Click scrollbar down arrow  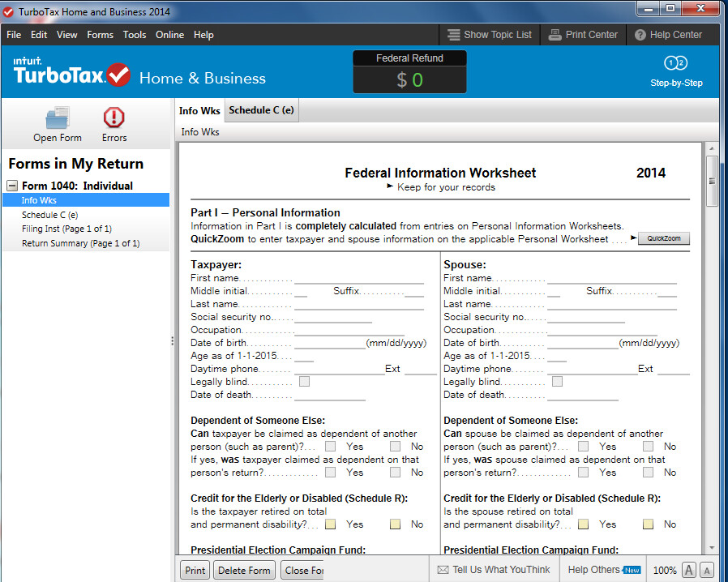712,548
